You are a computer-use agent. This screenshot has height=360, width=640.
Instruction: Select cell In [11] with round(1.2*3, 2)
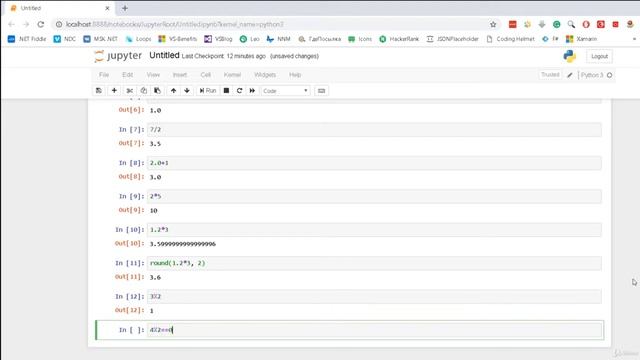pyautogui.click(x=374, y=263)
